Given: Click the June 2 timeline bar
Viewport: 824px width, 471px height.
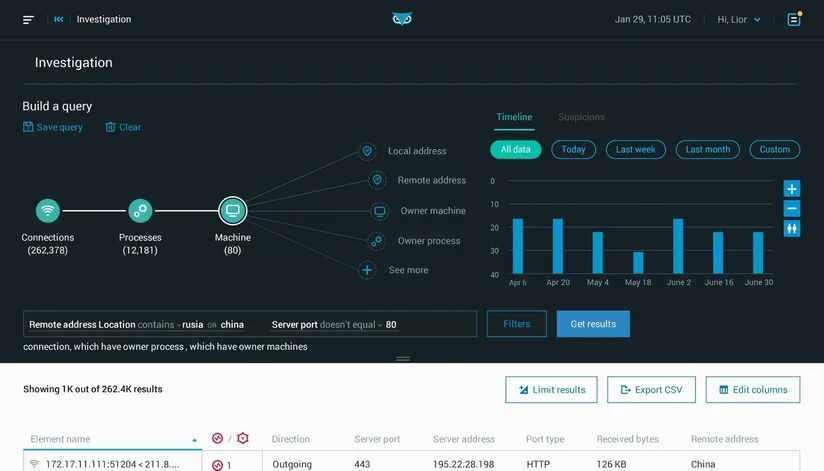Looking at the screenshot, I should tap(678, 246).
